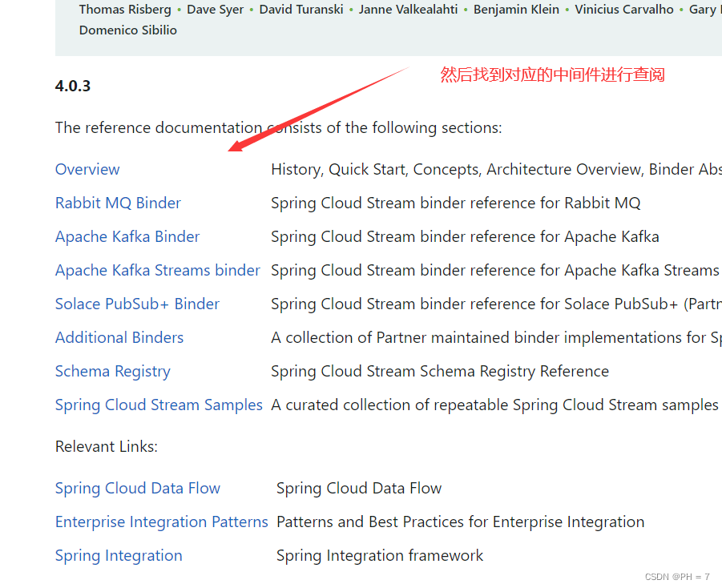Image resolution: width=722 pixels, height=588 pixels.
Task: Open the Apache Kafka Binder reference
Action: click(x=127, y=236)
